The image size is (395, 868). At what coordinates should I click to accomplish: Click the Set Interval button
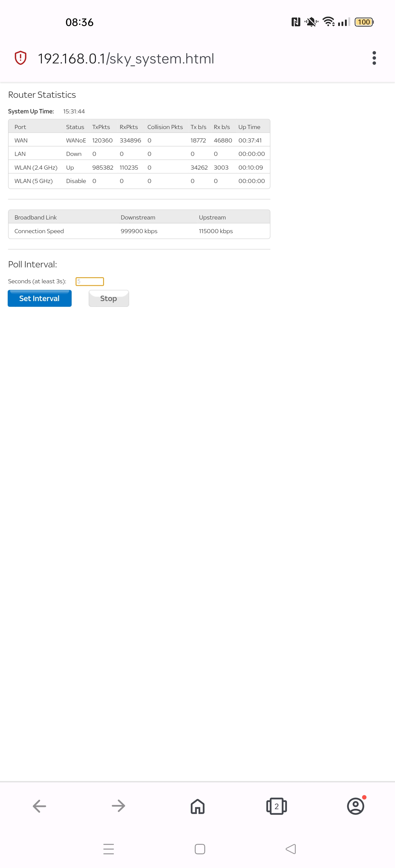pos(40,298)
